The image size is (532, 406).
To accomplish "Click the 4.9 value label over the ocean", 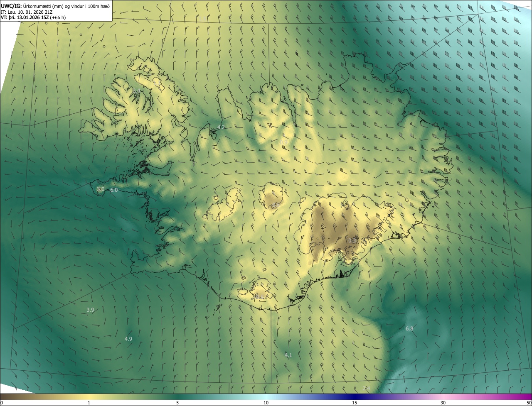I will tap(128, 339).
